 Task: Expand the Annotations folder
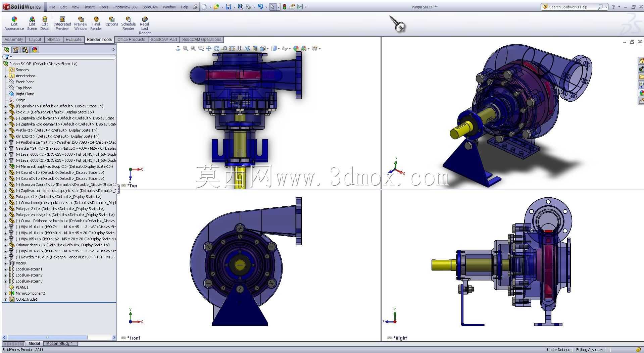click(x=5, y=76)
